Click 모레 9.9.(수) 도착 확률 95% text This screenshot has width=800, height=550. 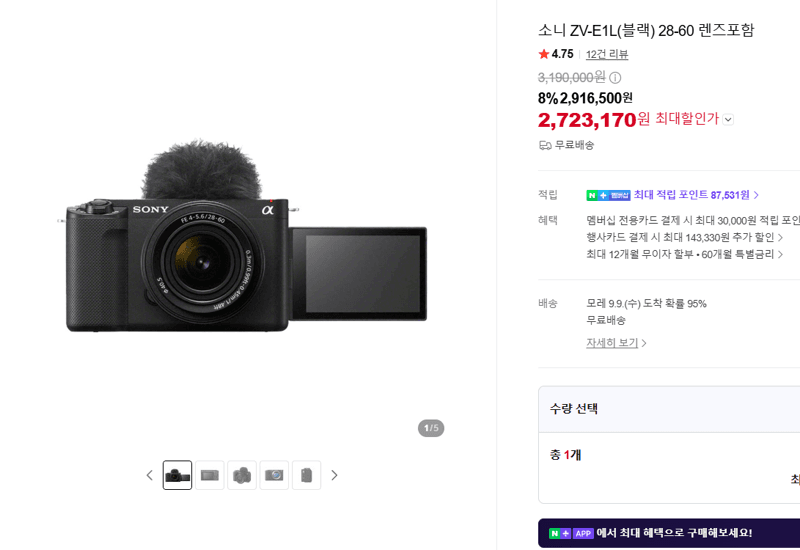[646, 304]
